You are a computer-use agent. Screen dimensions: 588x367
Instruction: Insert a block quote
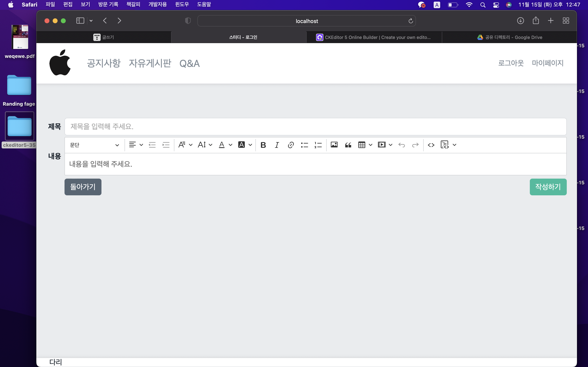348,145
